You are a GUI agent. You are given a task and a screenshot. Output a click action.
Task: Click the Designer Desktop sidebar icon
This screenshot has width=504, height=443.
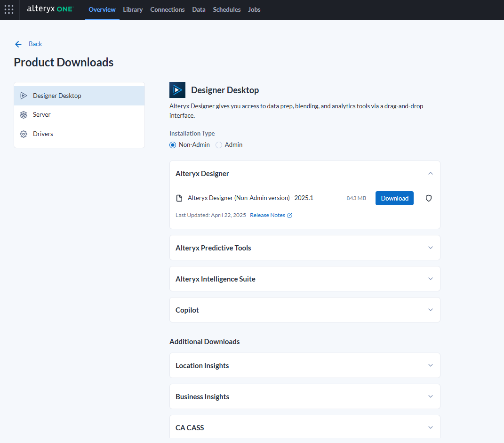24,96
